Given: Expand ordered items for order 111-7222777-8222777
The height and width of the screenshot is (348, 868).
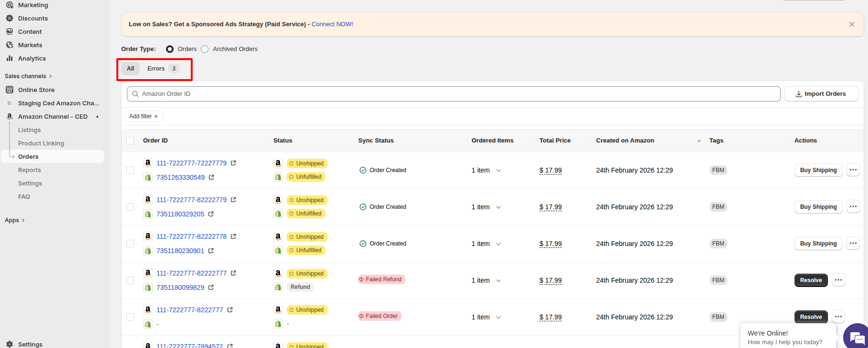Looking at the screenshot, I should pyautogui.click(x=498, y=317).
